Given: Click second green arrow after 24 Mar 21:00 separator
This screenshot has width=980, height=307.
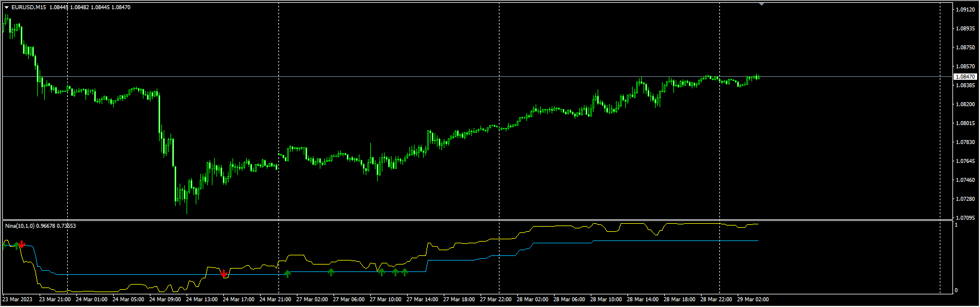Looking at the screenshot, I should pyautogui.click(x=331, y=272).
